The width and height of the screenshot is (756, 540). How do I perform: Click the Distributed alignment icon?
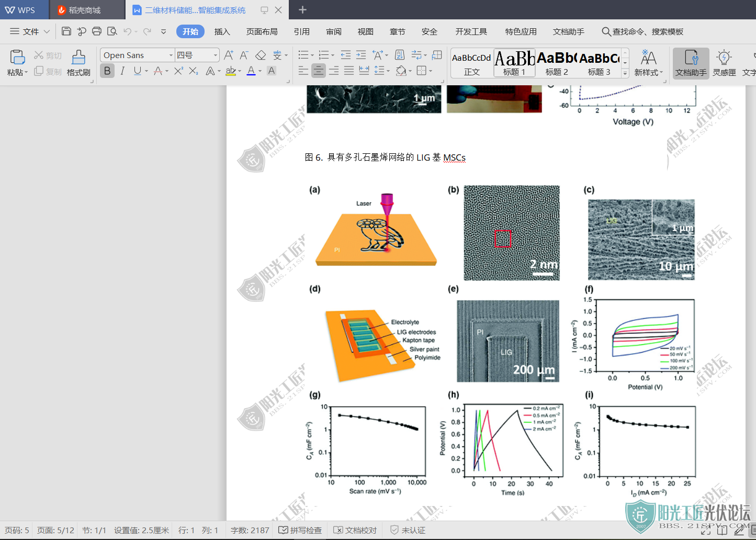pyautogui.click(x=364, y=71)
